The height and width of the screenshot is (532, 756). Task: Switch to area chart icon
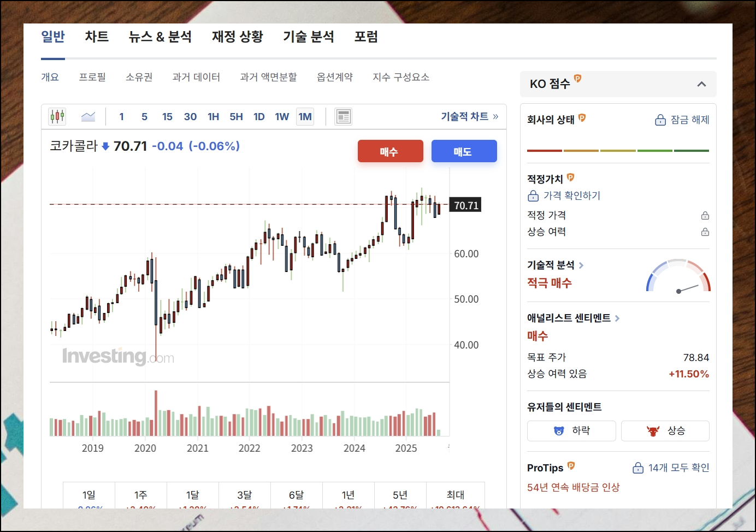pyautogui.click(x=88, y=116)
